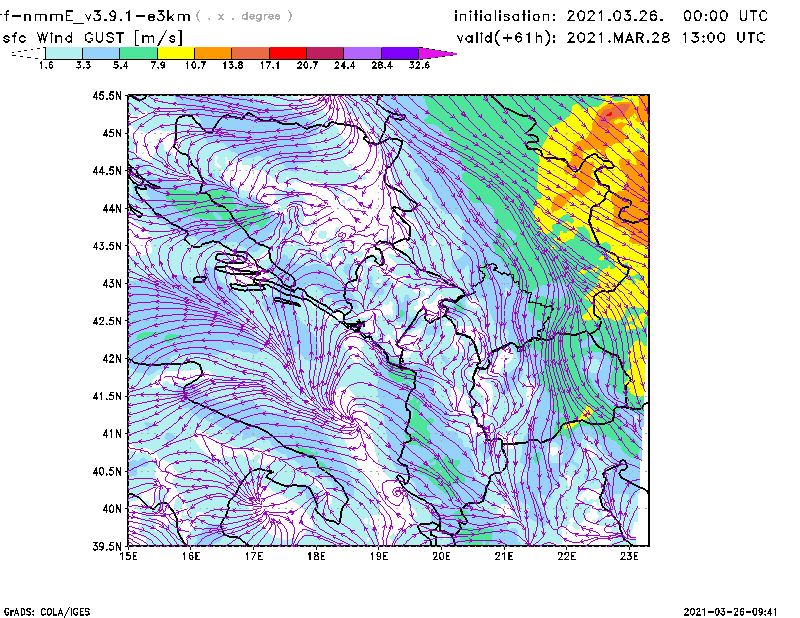This screenshot has height=618, width=800.
Task: Click the 42N latitude label
Action: click(x=112, y=359)
